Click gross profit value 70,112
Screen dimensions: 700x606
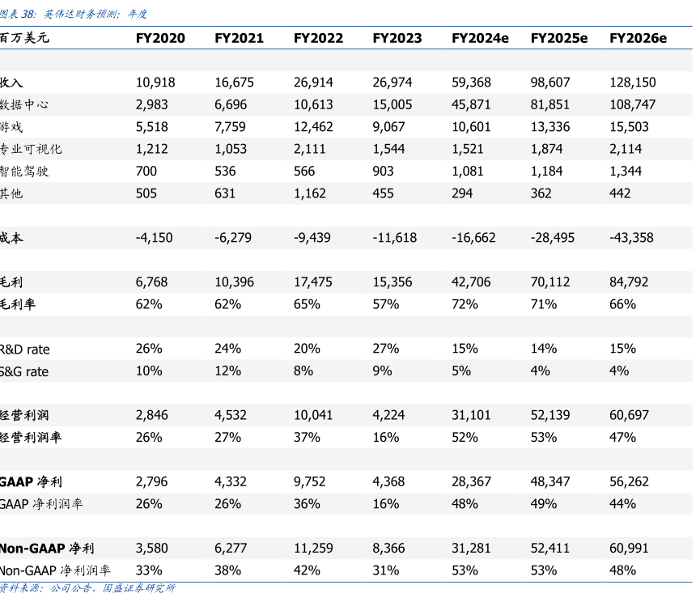pos(550,282)
